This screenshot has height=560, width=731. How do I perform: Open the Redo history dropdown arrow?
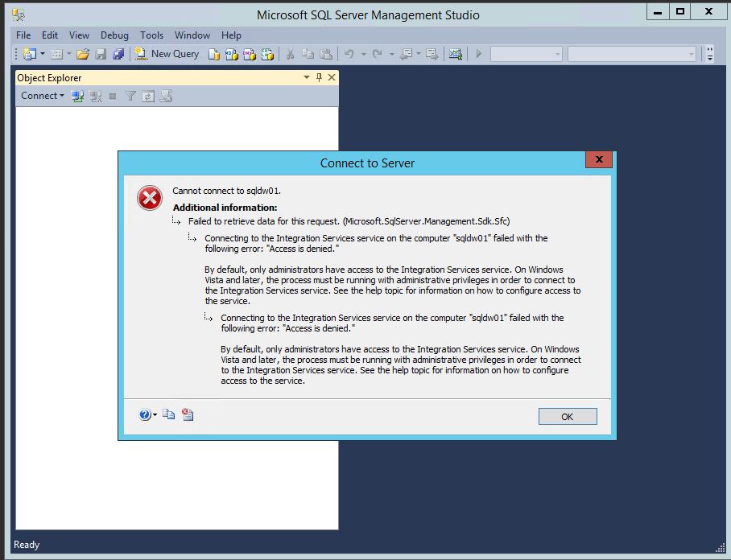click(x=391, y=54)
